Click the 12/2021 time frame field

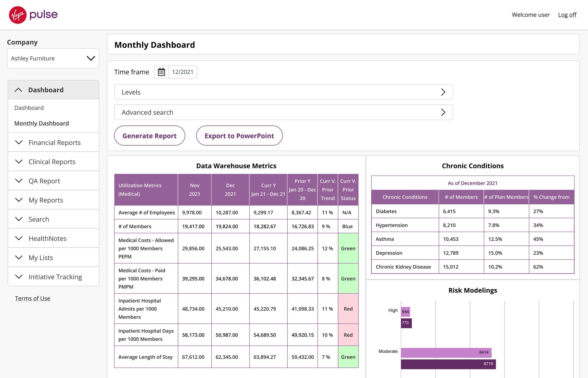pos(183,72)
